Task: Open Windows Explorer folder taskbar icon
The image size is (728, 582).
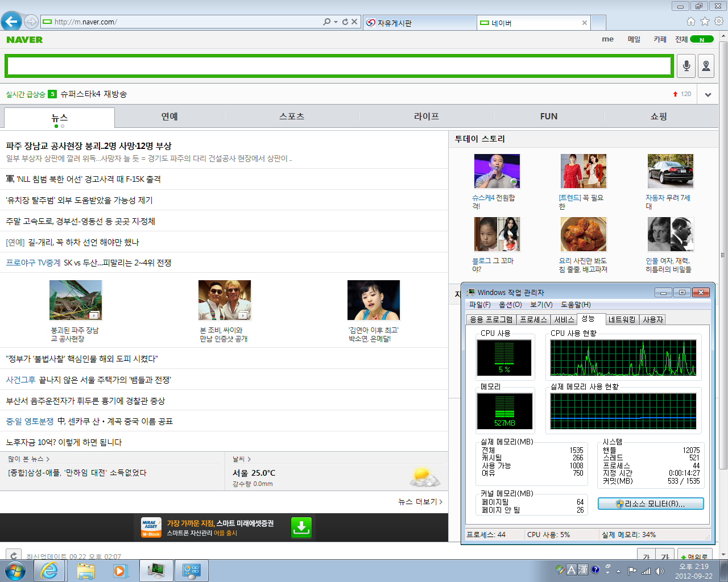Action: [x=85, y=571]
